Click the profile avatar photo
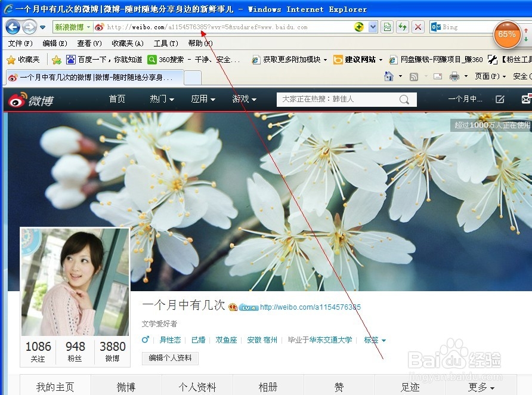 point(75,282)
